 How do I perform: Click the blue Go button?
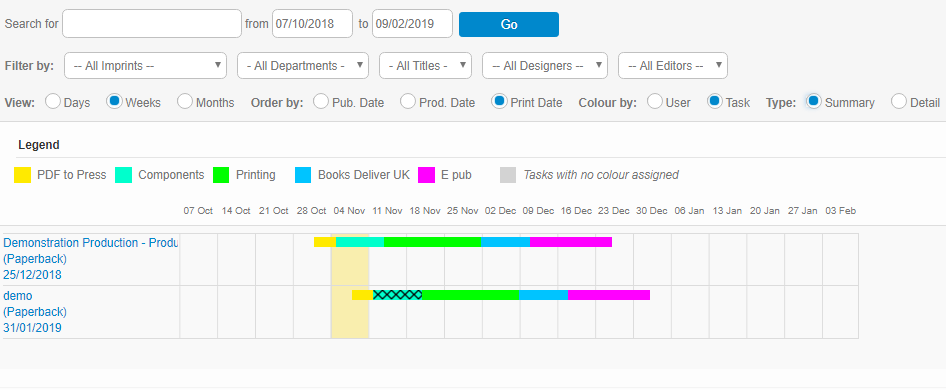point(509,24)
